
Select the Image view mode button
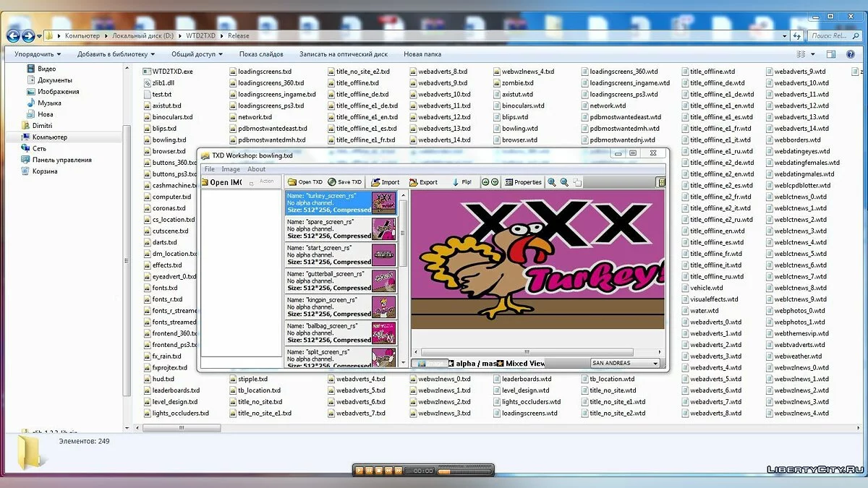pyautogui.click(x=432, y=364)
